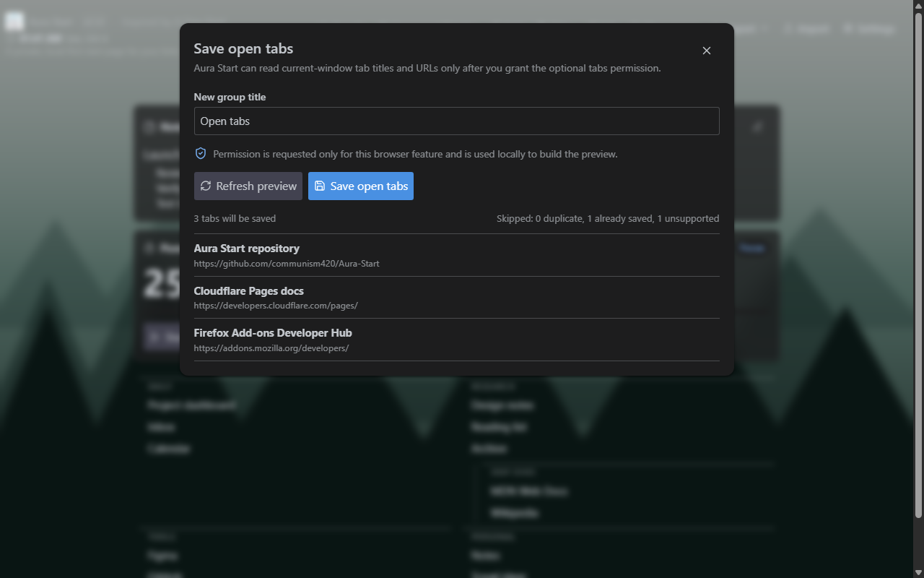Select the Cloudflare Pages docs title
The height and width of the screenshot is (578, 924).
click(249, 291)
